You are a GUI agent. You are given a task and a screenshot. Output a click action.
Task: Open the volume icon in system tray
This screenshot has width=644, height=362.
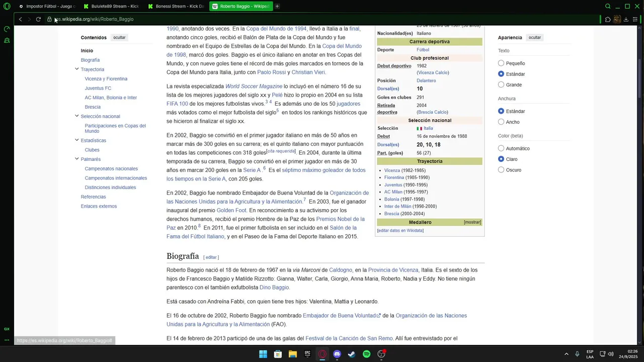[611, 354]
